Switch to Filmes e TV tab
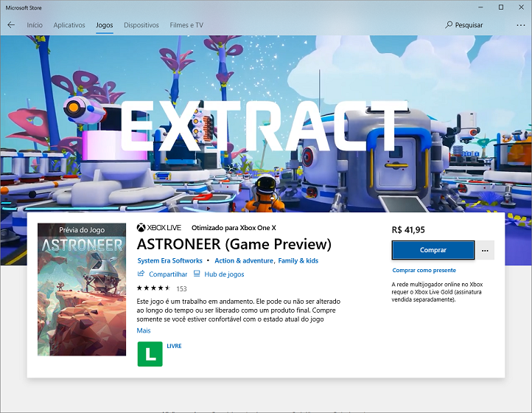The height and width of the screenshot is (413, 532). (x=186, y=25)
